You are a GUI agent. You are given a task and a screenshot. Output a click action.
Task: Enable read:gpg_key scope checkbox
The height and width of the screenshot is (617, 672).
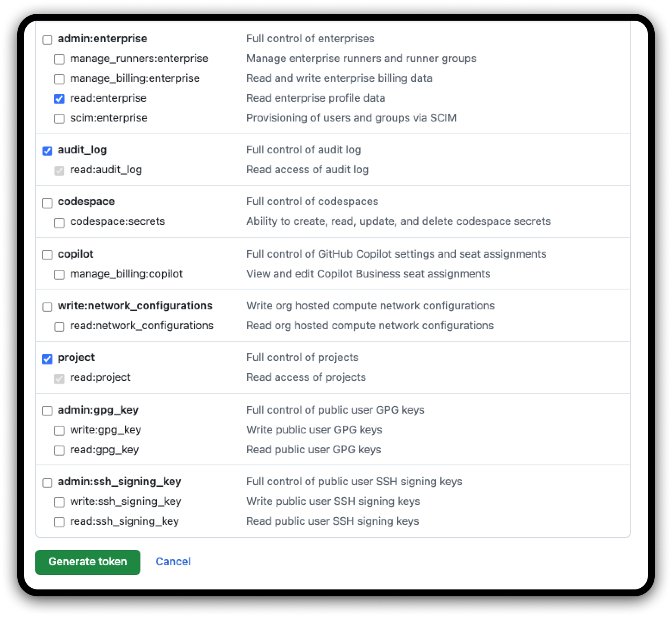click(x=59, y=450)
